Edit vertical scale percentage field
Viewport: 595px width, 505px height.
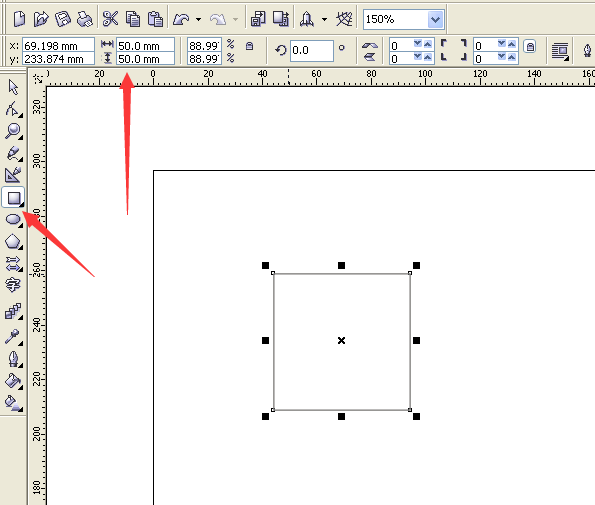(204, 59)
